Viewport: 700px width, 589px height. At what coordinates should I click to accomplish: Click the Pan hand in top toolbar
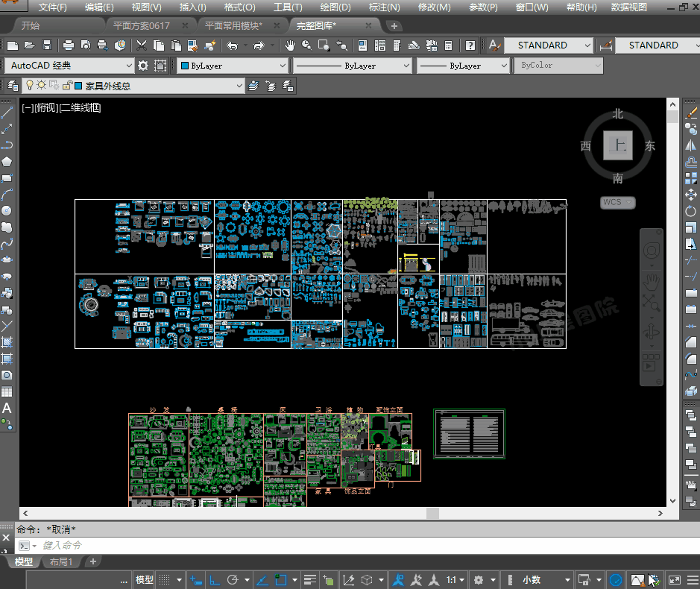coord(291,45)
